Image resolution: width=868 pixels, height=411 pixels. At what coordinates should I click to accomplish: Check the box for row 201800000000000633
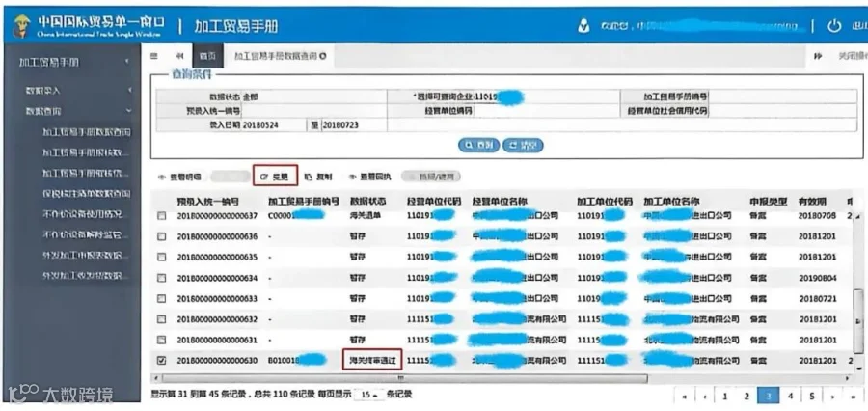coord(162,298)
